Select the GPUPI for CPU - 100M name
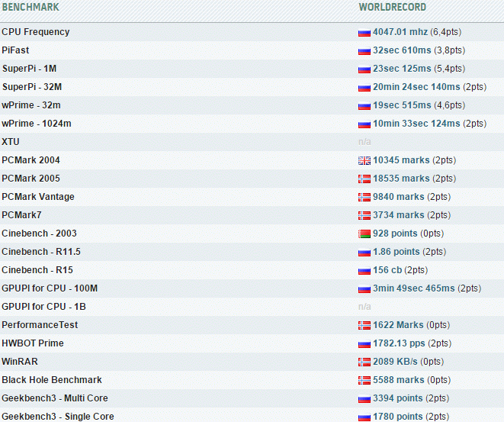 (50, 288)
